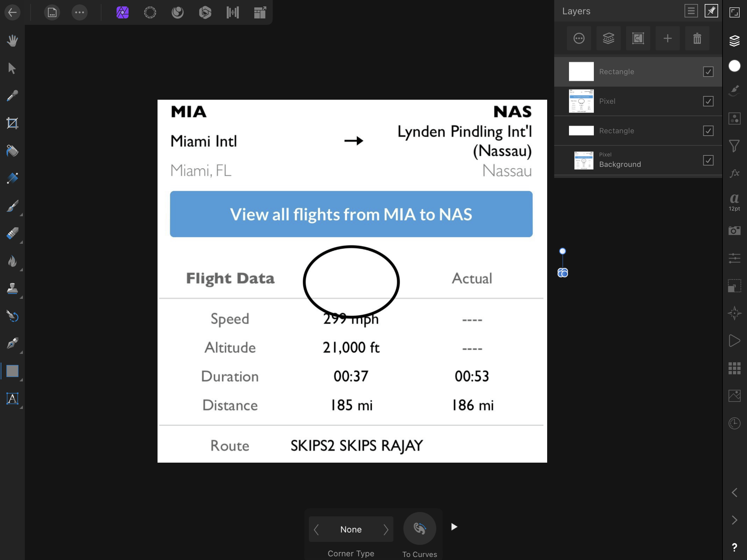
Task: Open the Histogram/Scope studio
Action: 735,395
